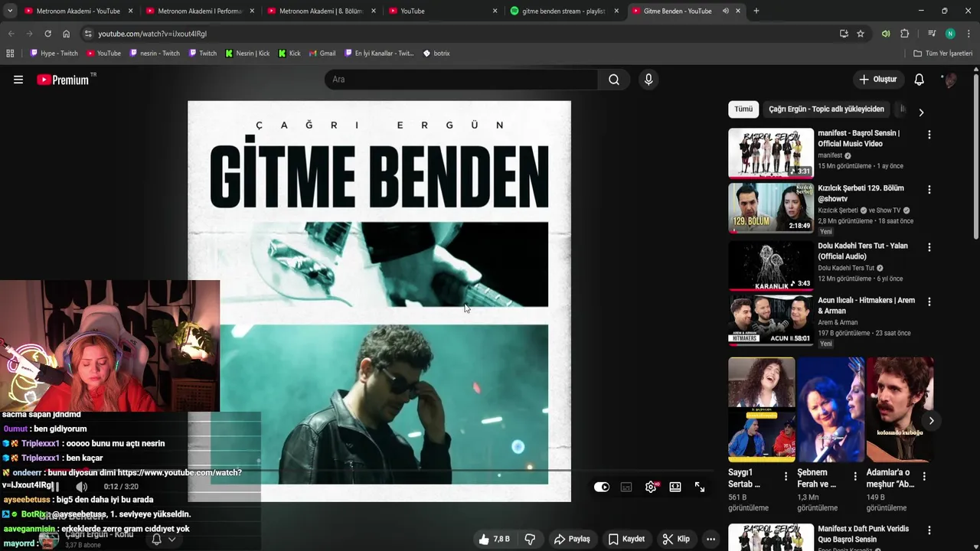Click the search magnifier button

614,80
